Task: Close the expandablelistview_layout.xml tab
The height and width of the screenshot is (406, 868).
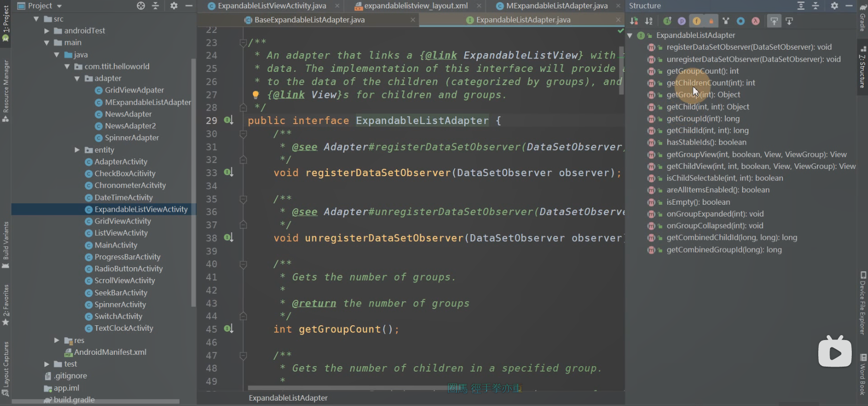Action: pos(479,6)
